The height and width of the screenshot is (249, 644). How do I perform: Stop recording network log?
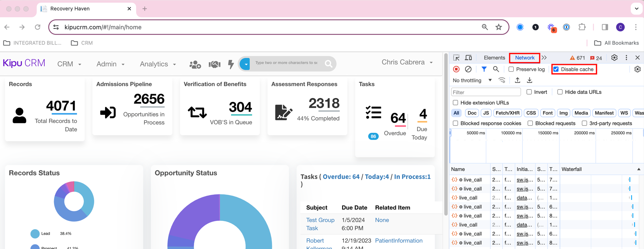tap(456, 69)
